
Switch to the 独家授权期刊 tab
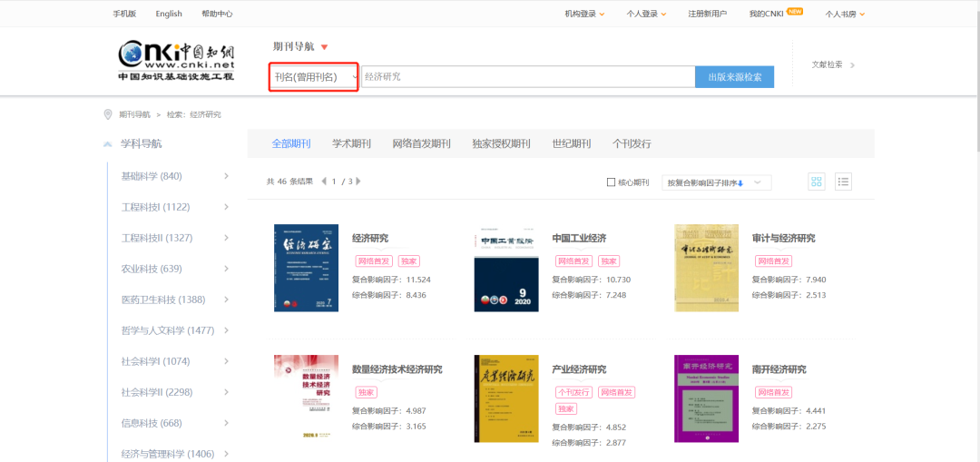click(x=501, y=143)
